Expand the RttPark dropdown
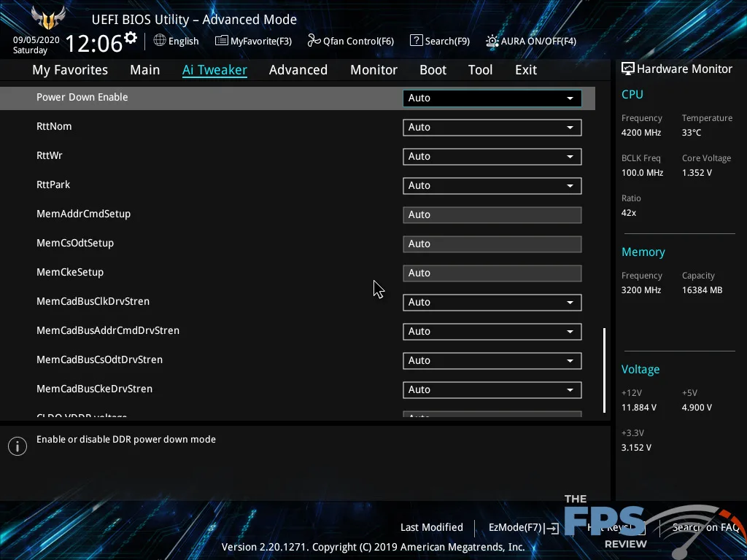 pyautogui.click(x=492, y=186)
